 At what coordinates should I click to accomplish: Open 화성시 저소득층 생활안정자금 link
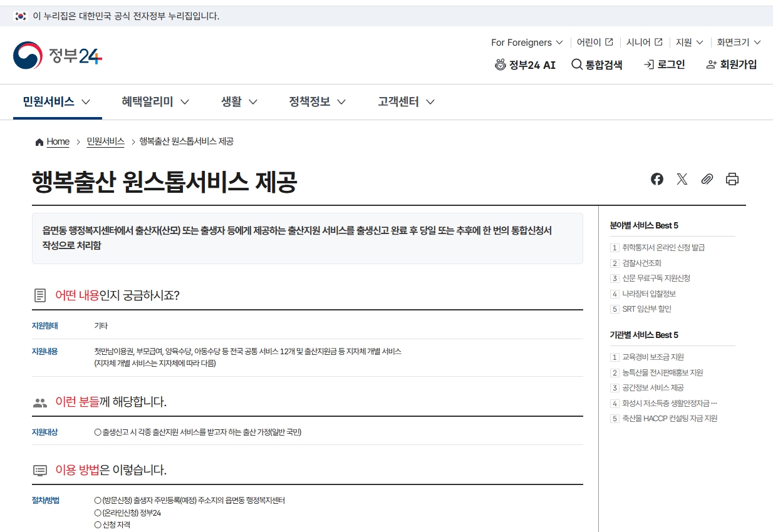669,404
